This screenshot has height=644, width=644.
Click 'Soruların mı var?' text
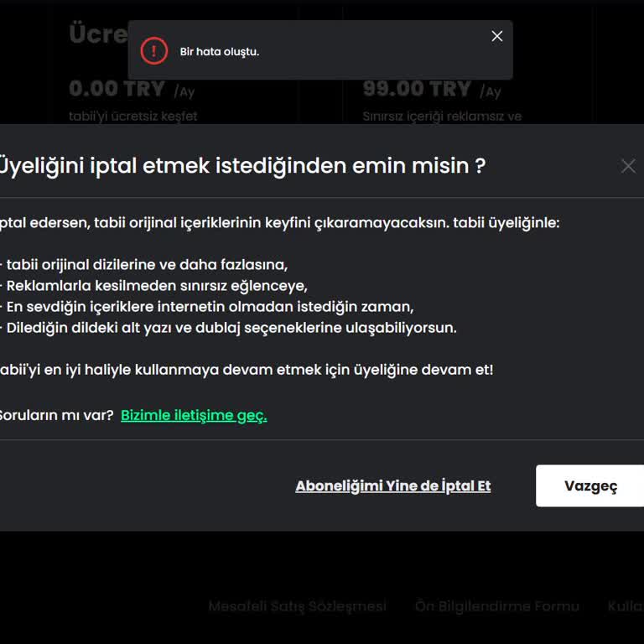click(x=57, y=415)
